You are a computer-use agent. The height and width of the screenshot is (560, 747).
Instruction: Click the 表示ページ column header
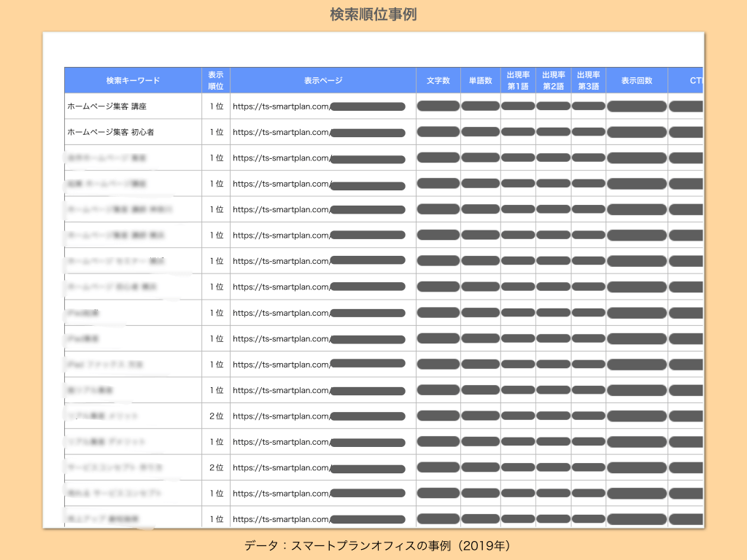[x=323, y=80]
